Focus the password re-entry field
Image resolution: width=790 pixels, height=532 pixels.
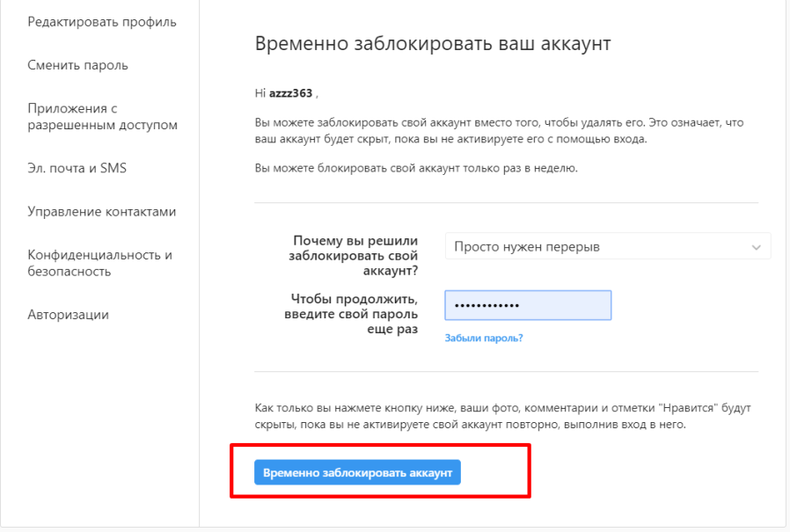[x=528, y=305]
